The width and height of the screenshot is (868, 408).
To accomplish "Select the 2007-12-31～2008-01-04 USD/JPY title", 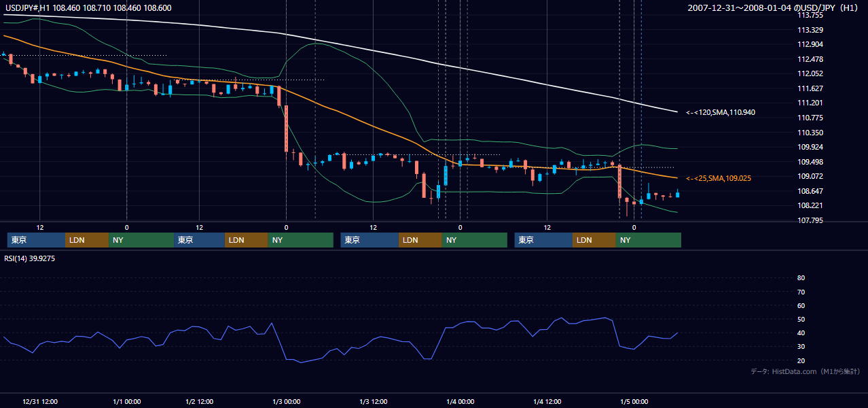I will 773,7.
